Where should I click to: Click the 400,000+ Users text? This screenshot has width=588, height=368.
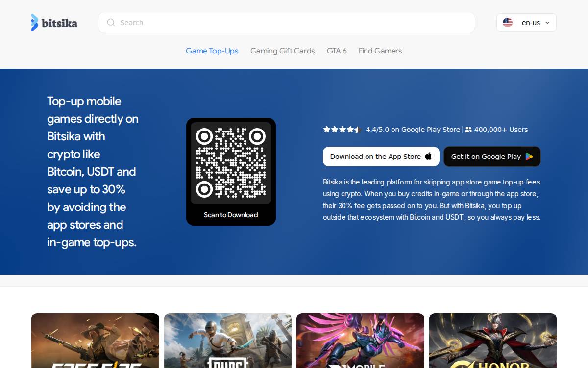coord(501,130)
